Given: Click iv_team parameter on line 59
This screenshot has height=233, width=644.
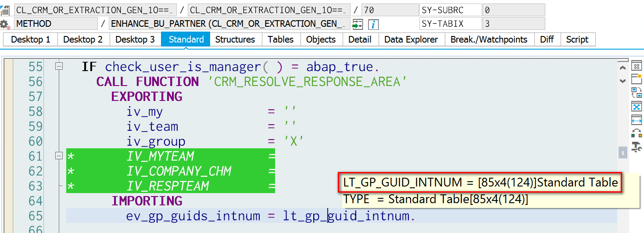Looking at the screenshot, I should [152, 127].
